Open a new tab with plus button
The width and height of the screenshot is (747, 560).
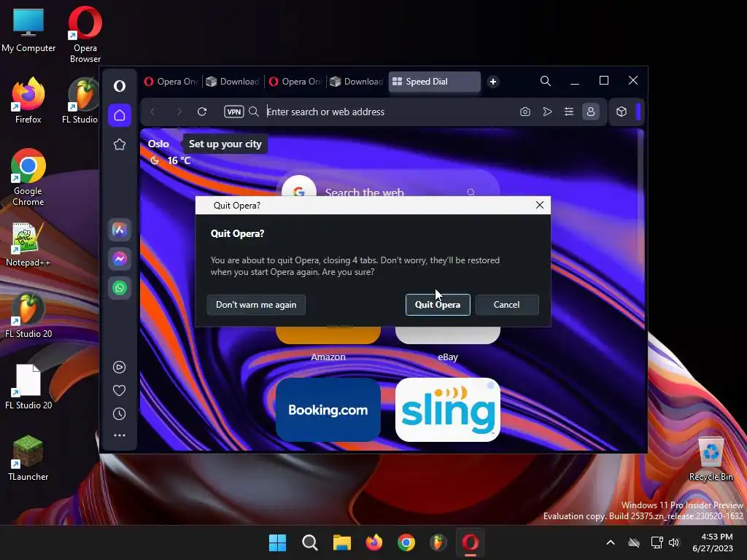pos(493,82)
